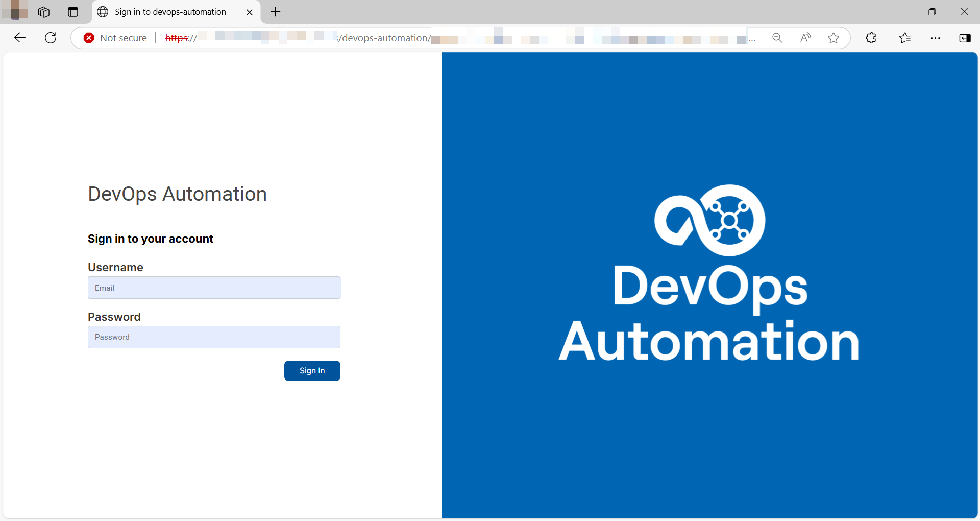The height and width of the screenshot is (521, 980).
Task: Click the DevOps Automation infinity logo
Action: pyautogui.click(x=709, y=220)
